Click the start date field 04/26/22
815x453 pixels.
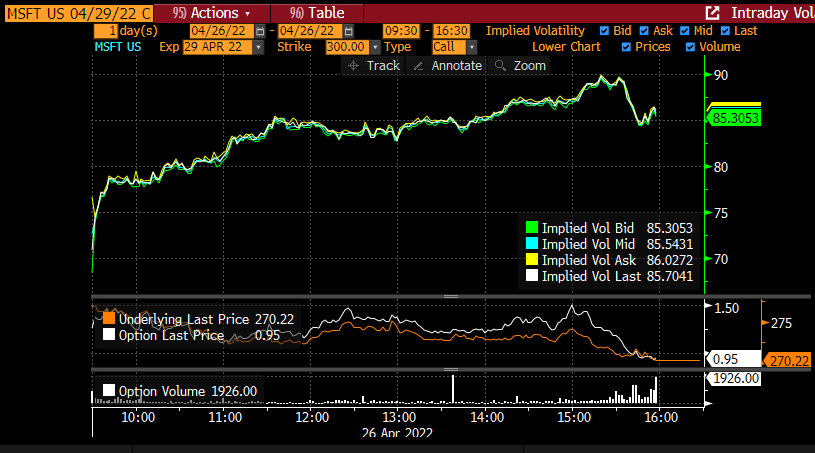point(221,31)
